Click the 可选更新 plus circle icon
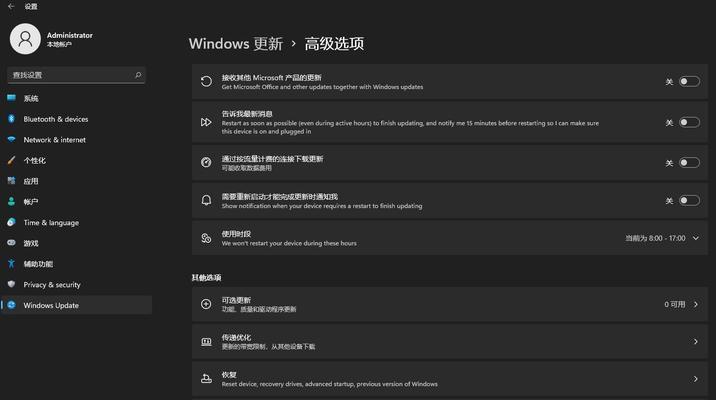Viewport: 716px width, 400px height. (206, 304)
